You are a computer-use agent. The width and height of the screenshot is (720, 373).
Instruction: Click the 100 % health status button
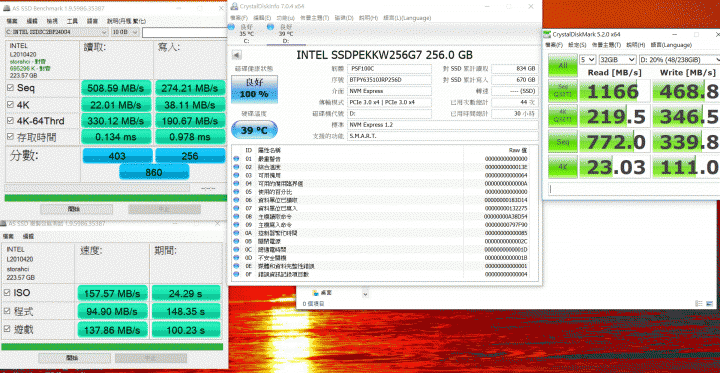[x=254, y=89]
